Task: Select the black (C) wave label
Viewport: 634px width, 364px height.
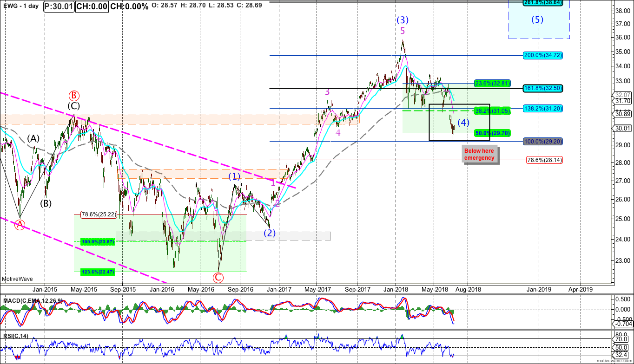Action: pos(73,106)
